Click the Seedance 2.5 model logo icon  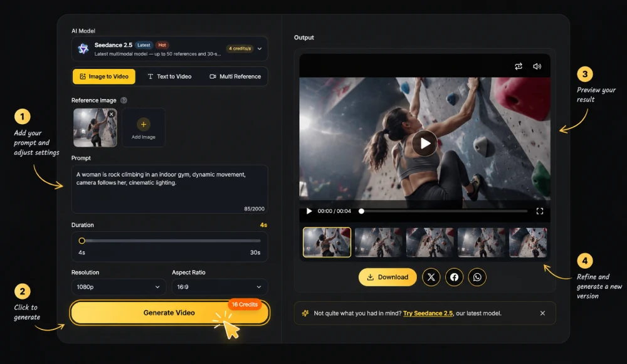(x=83, y=49)
